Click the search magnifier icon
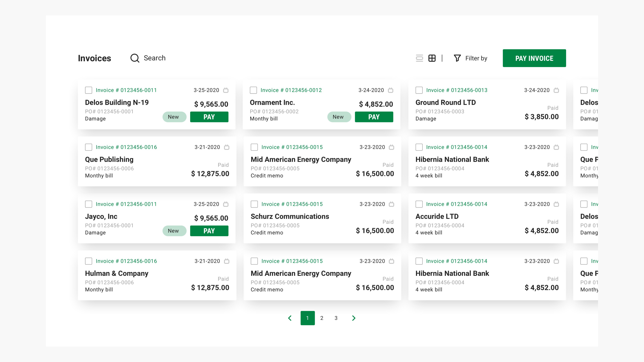Screen dimensions: 644x362 (x=135, y=58)
